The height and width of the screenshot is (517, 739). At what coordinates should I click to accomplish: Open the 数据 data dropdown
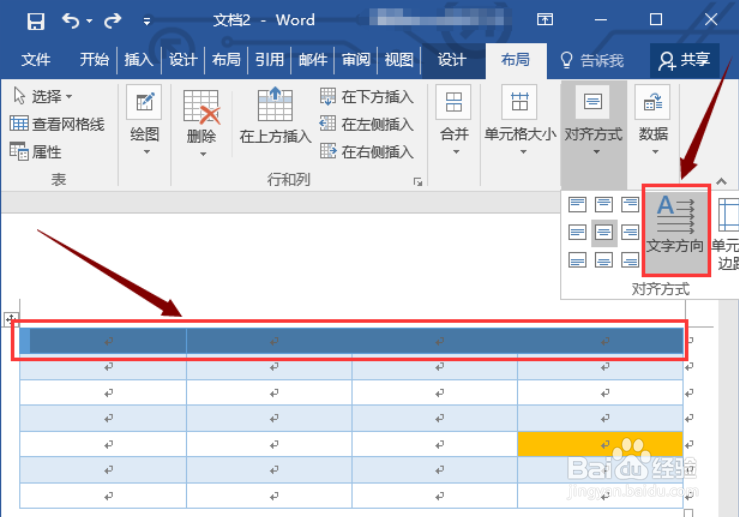point(653,122)
